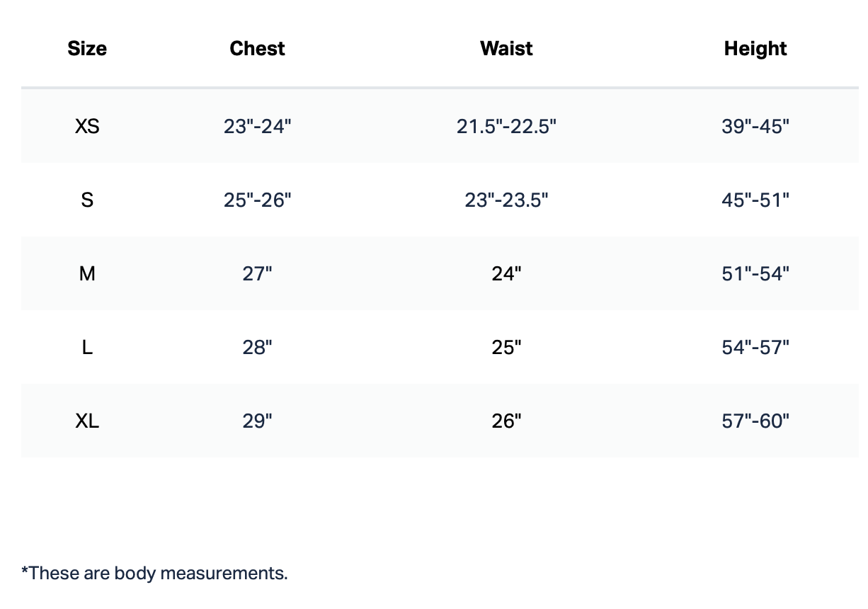Select the S size row label
Viewport: 868px width, 609px height.
coord(87,200)
